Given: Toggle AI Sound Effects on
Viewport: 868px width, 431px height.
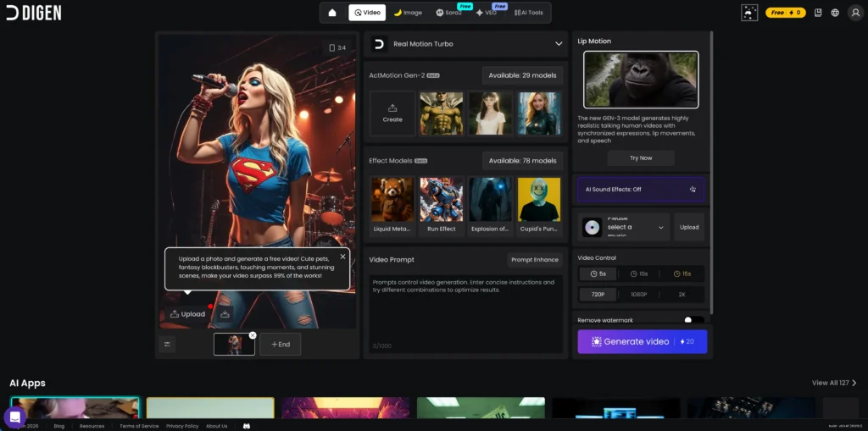Looking at the screenshot, I should coord(641,190).
